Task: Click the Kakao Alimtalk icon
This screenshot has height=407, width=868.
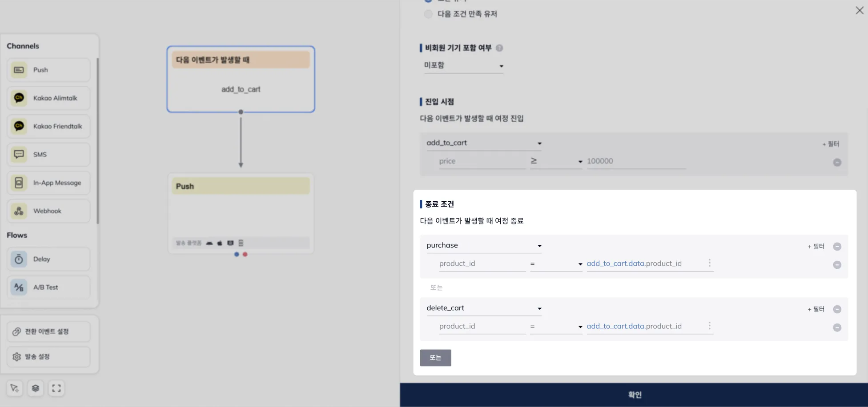Action: (19, 98)
